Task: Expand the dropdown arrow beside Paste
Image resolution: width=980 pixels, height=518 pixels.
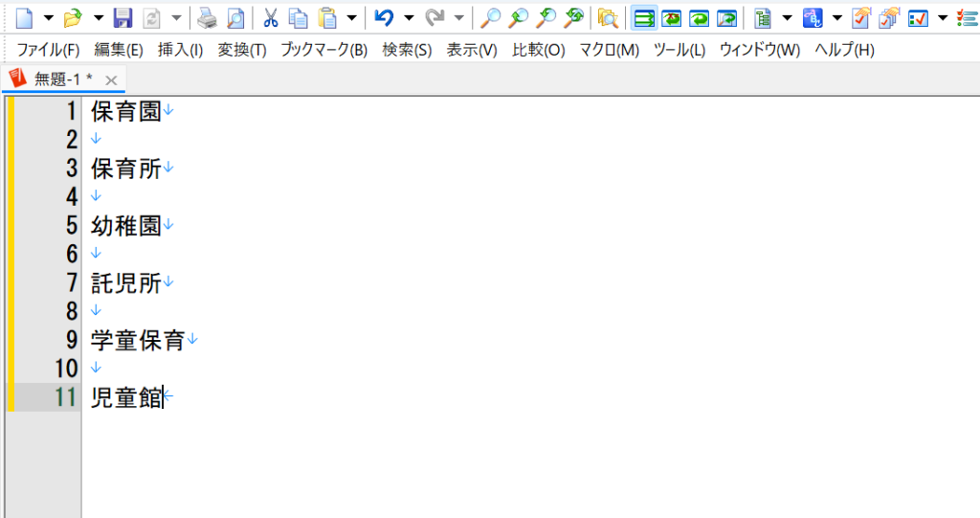Action: 352,17
